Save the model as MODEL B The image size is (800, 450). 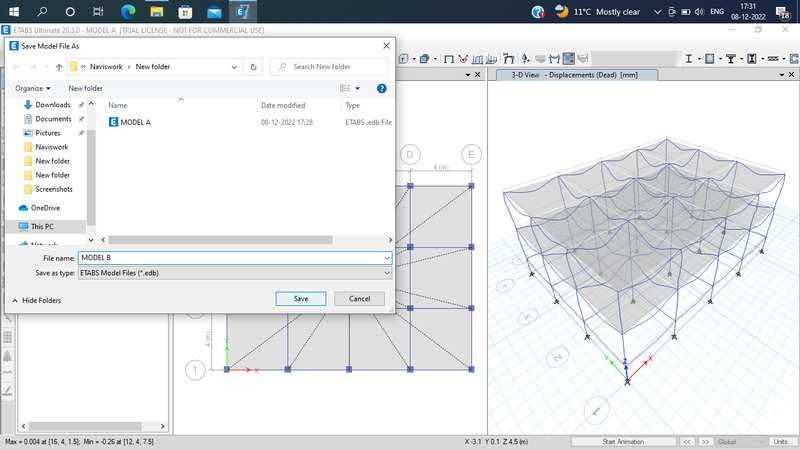[x=301, y=299]
